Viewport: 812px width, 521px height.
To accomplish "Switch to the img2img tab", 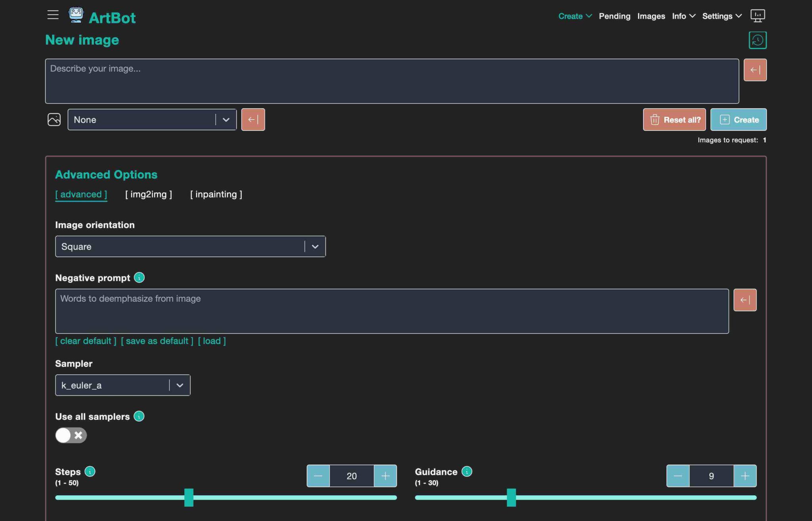I will click(148, 194).
